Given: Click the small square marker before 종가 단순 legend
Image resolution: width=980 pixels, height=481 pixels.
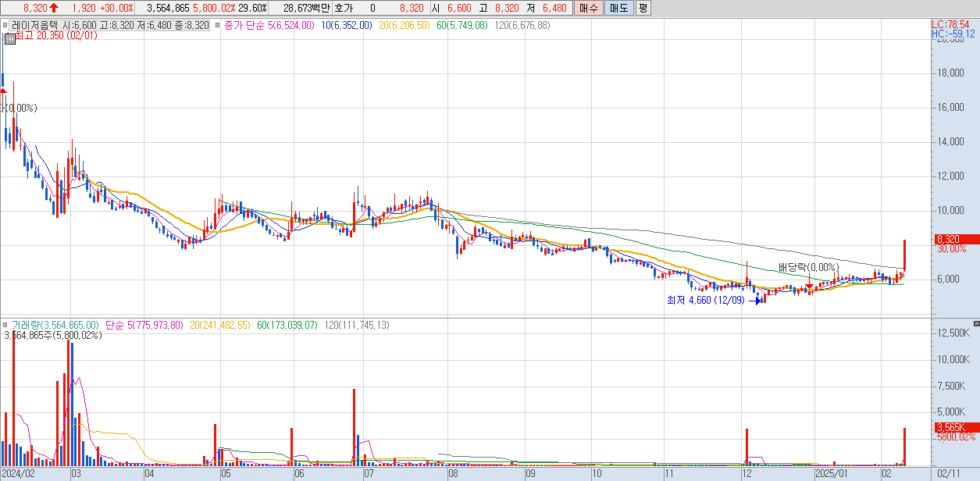Looking at the screenshot, I should 218,26.
